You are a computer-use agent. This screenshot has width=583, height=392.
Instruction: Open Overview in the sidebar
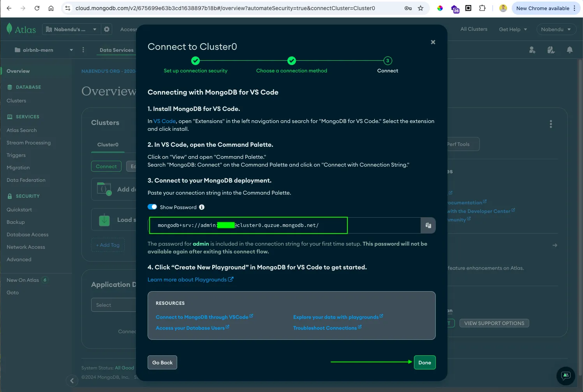click(x=18, y=71)
